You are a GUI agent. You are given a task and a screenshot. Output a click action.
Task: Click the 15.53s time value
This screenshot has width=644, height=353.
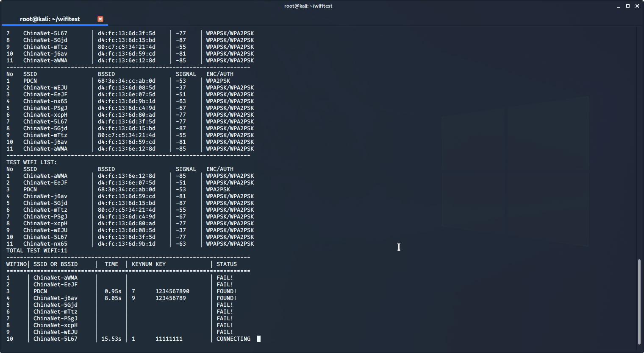point(111,339)
